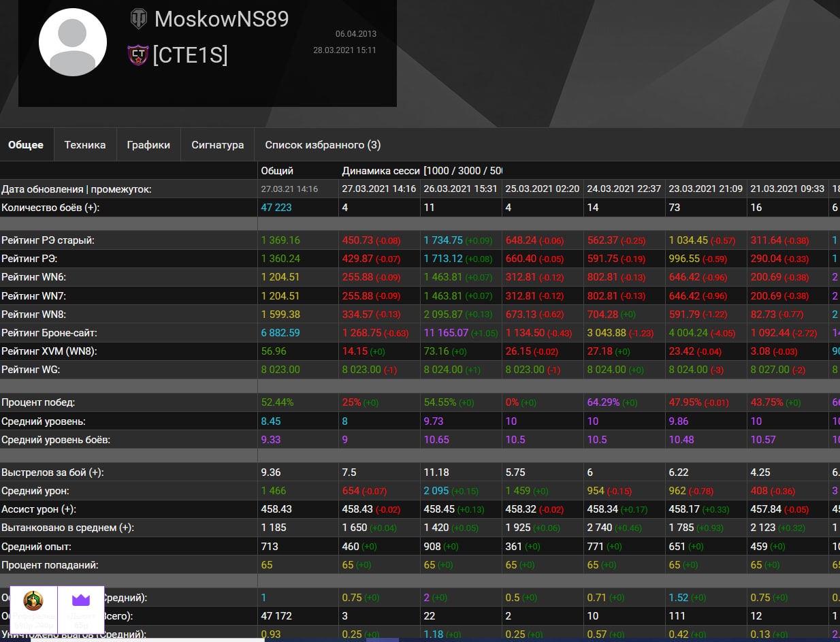Click the Средний уровень value 8.45
The image size is (840, 642).
coord(271,421)
